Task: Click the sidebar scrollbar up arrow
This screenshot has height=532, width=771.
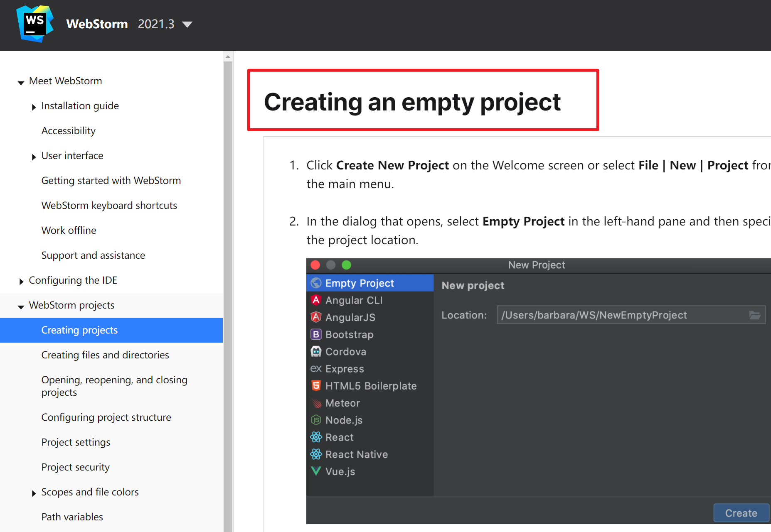Action: pyautogui.click(x=228, y=56)
